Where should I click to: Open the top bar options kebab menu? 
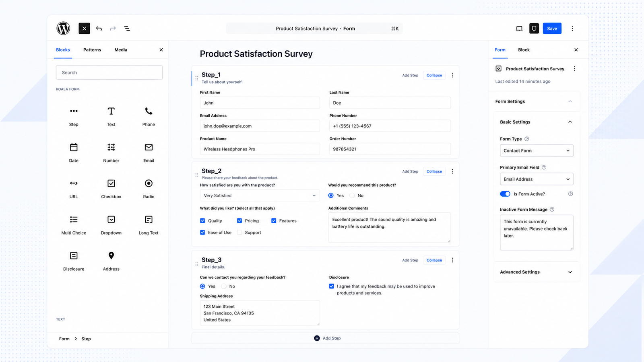(x=572, y=29)
